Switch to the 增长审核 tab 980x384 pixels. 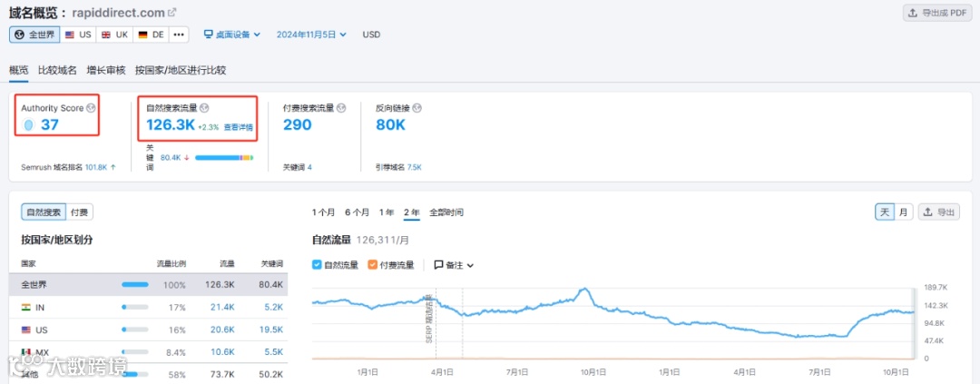106,70
